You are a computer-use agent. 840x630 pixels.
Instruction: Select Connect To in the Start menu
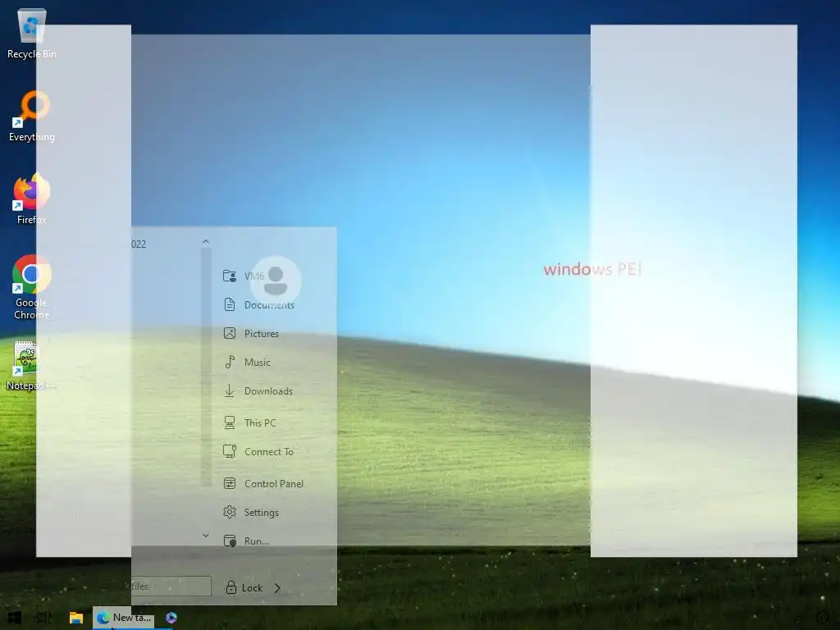point(258,452)
